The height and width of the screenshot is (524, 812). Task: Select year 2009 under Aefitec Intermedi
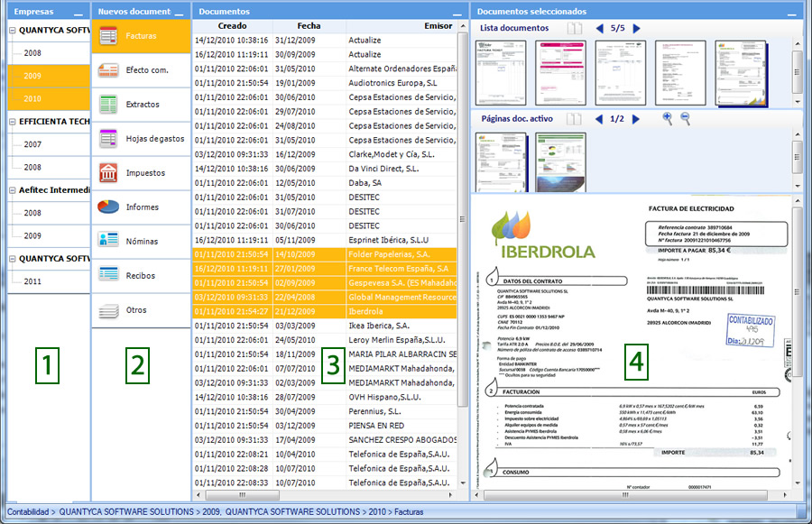[x=49, y=235]
